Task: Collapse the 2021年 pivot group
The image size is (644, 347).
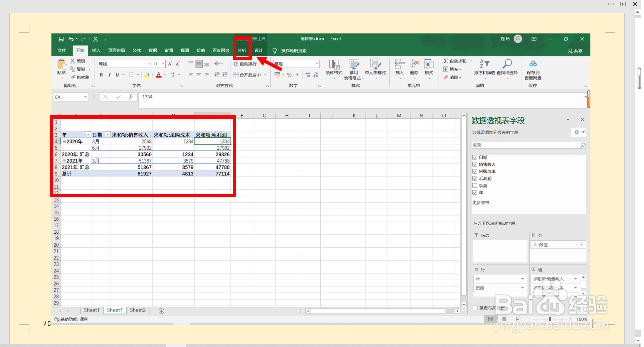Action: [64, 161]
